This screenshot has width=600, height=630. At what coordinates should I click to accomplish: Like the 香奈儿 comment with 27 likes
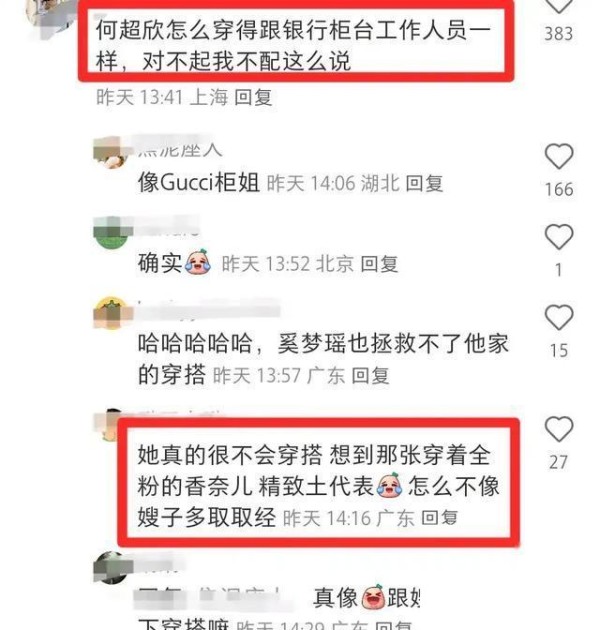pyautogui.click(x=559, y=429)
